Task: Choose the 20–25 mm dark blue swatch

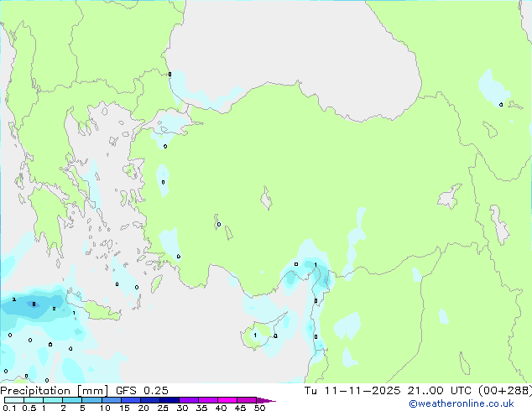Action: click(x=149, y=400)
